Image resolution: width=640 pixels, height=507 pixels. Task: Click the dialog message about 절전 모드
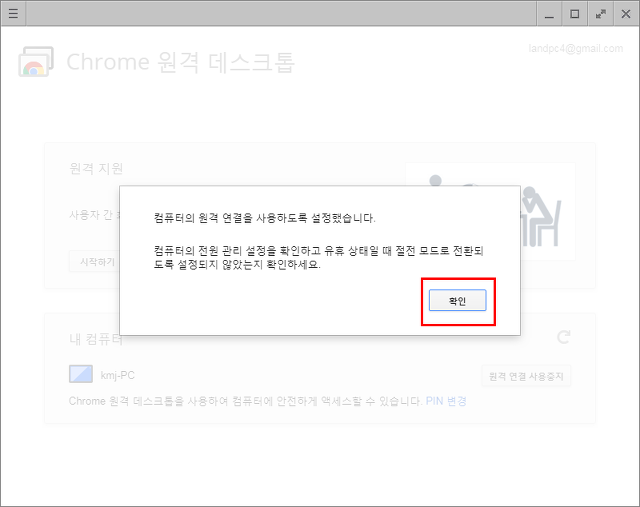coord(318,258)
